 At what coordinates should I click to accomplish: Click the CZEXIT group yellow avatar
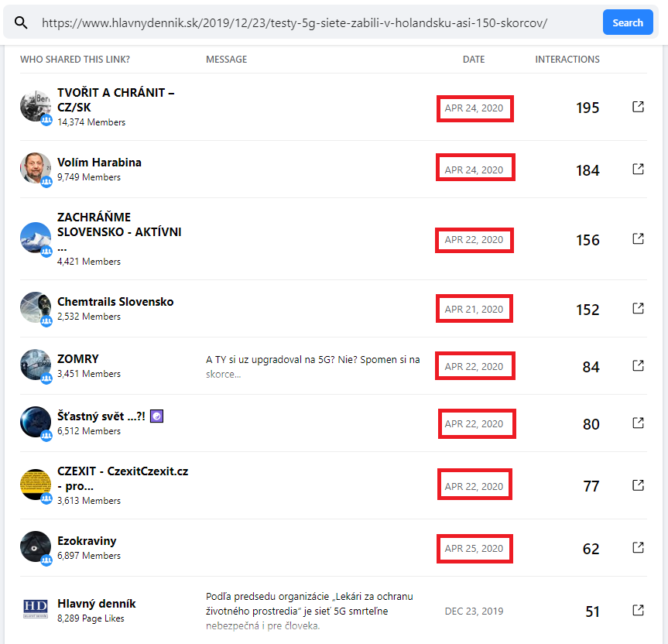[36, 485]
